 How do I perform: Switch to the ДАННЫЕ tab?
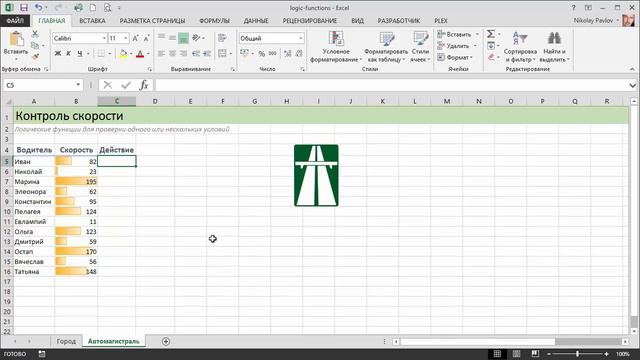[x=256, y=20]
